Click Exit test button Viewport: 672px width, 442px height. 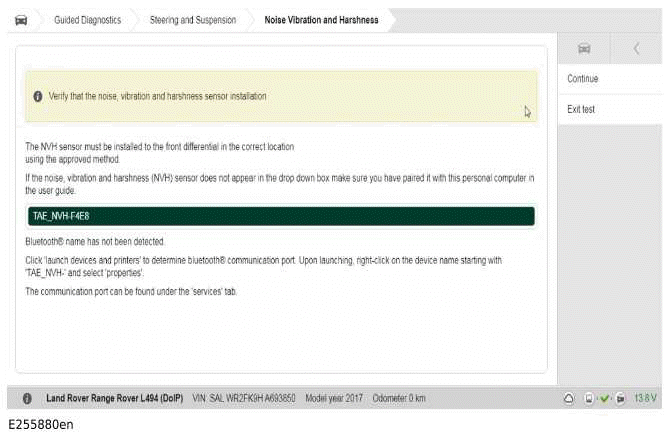coord(581,109)
